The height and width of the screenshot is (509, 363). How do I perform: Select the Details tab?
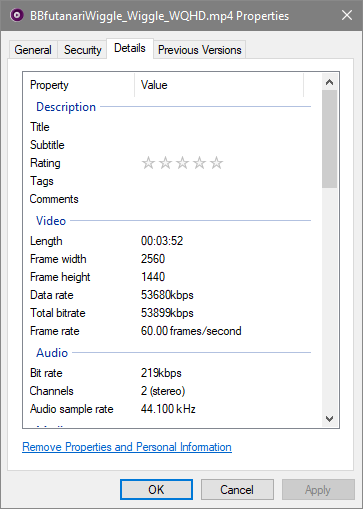coord(130,48)
